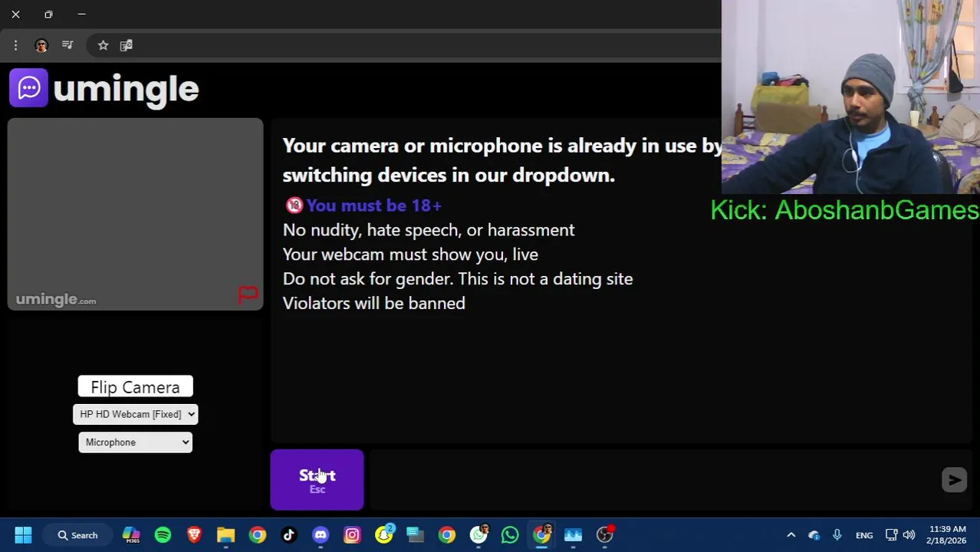Open the volume tray icon
980x552 pixels.
pos(909,535)
